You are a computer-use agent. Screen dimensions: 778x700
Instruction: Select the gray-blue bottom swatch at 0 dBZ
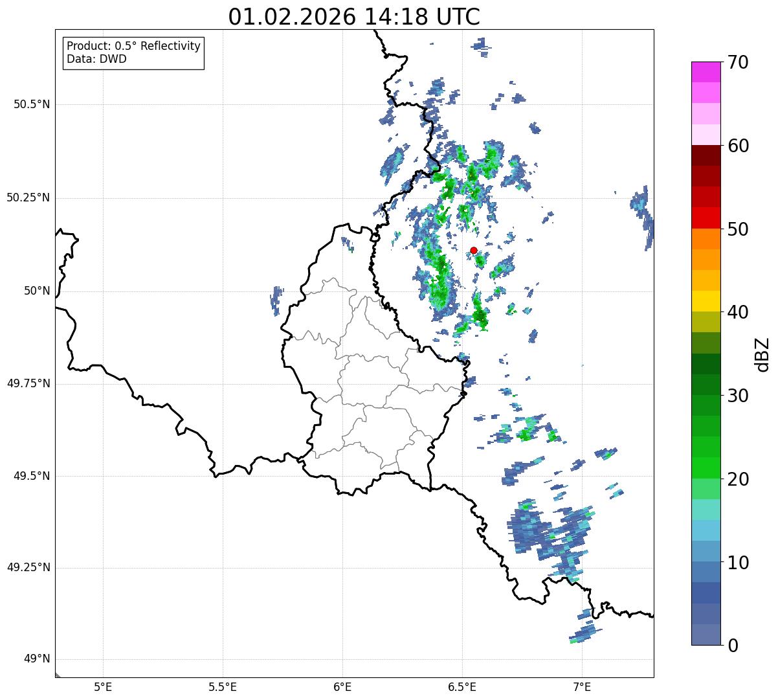click(706, 635)
